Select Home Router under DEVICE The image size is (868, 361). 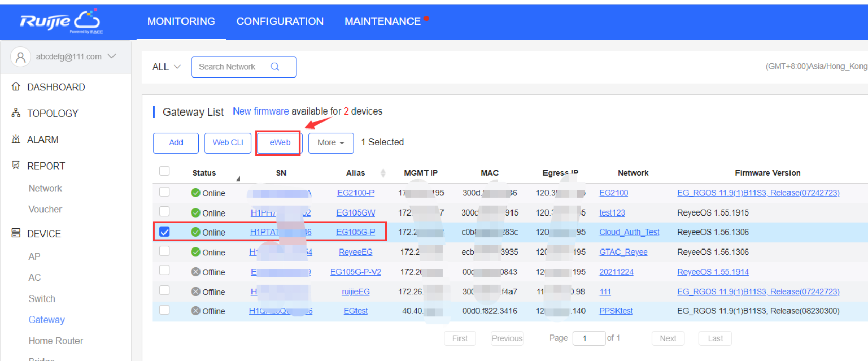(56, 341)
